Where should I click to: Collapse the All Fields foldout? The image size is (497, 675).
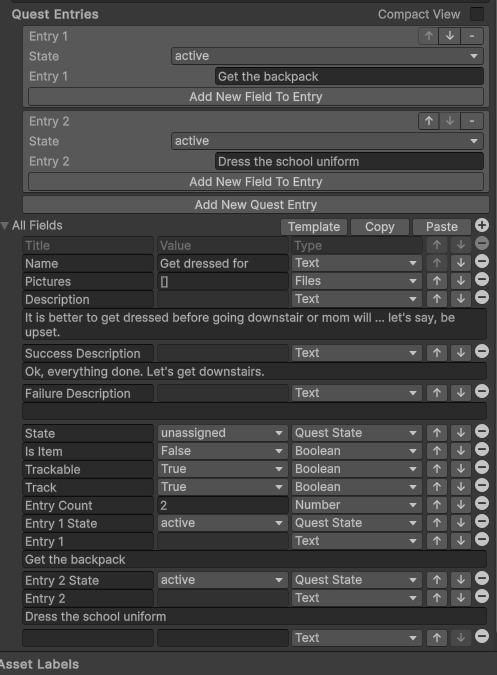click(5, 226)
